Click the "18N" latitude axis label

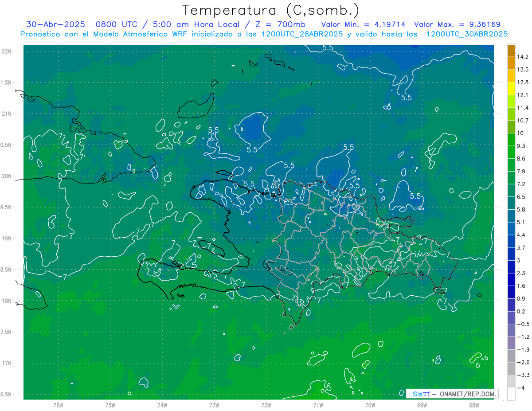pos(8,301)
